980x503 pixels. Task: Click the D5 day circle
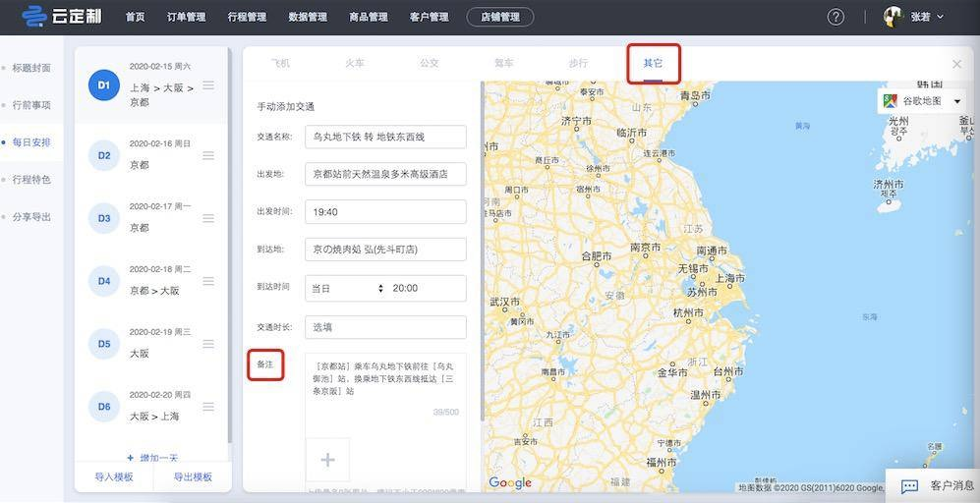(104, 344)
